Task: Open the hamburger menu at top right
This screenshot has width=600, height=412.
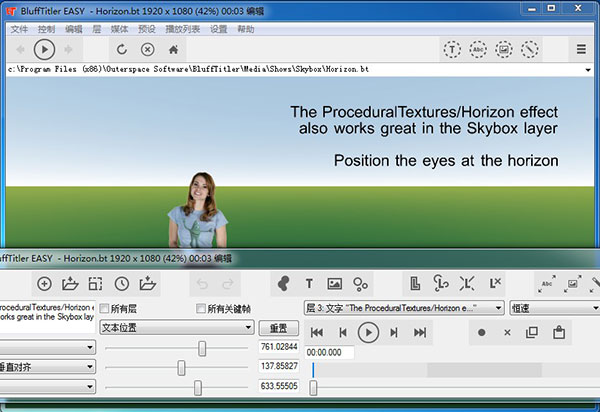Action: pyautogui.click(x=581, y=49)
